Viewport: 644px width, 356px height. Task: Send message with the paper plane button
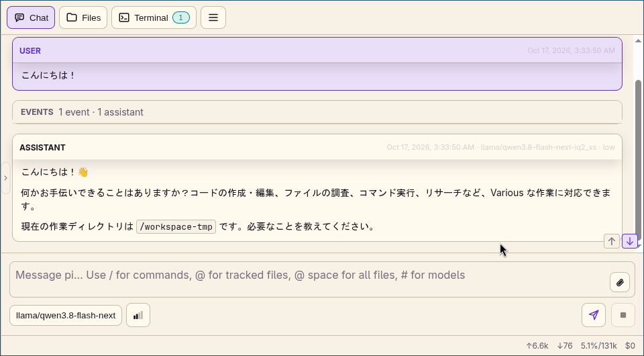[x=594, y=315]
